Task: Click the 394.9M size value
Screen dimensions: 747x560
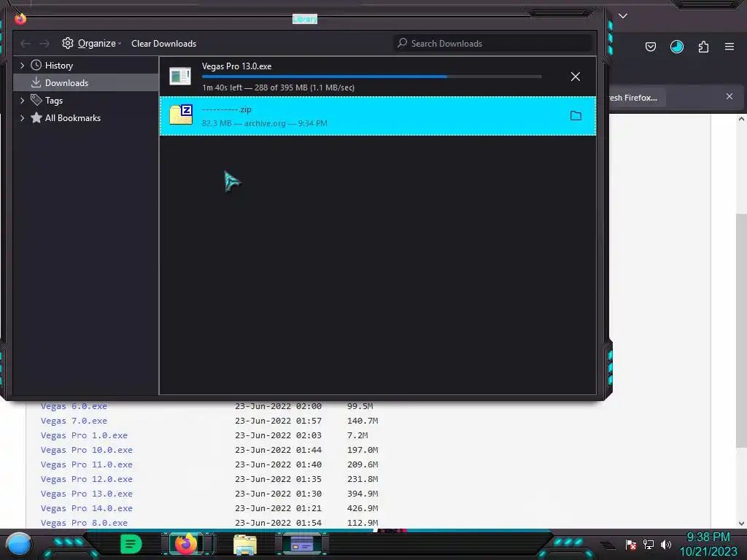Action: click(363, 494)
